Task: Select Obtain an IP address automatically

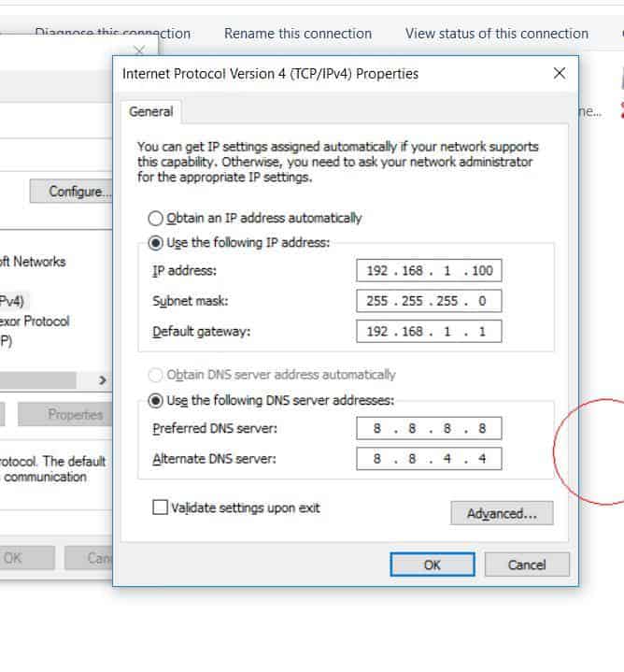Action: [x=156, y=218]
